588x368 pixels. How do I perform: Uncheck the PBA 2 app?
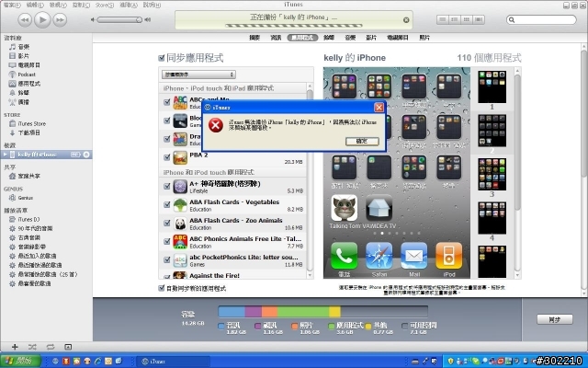click(167, 157)
